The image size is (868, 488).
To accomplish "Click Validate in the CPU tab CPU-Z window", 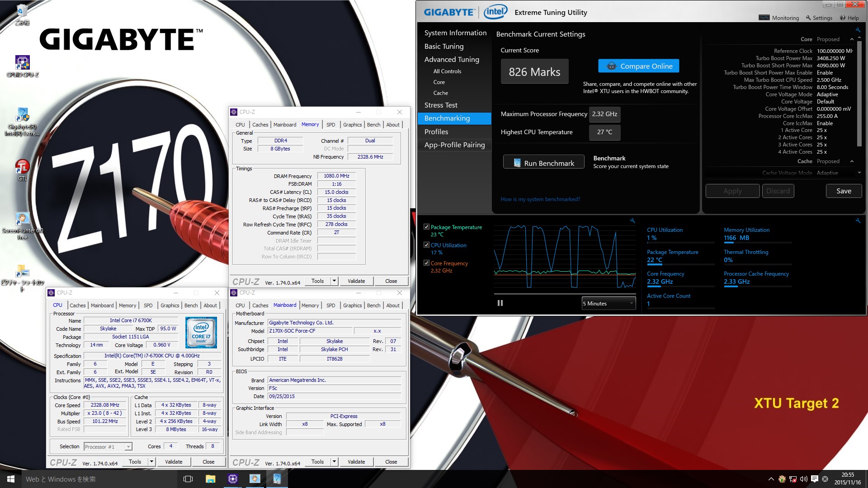I will [x=174, y=462].
